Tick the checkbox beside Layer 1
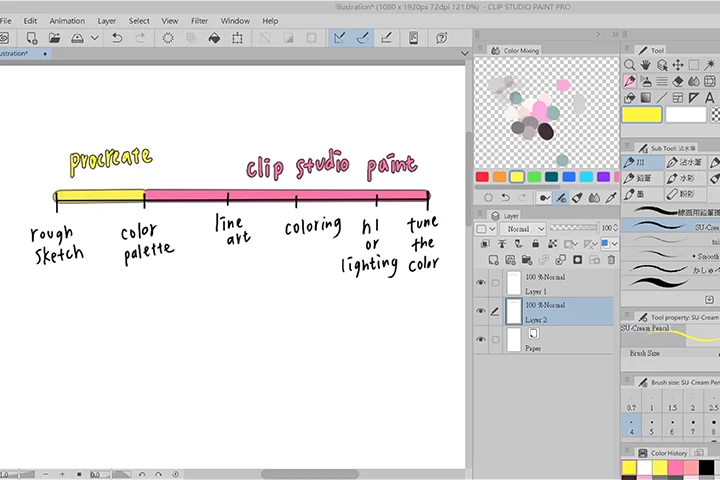The height and width of the screenshot is (480, 720). pyautogui.click(x=495, y=283)
